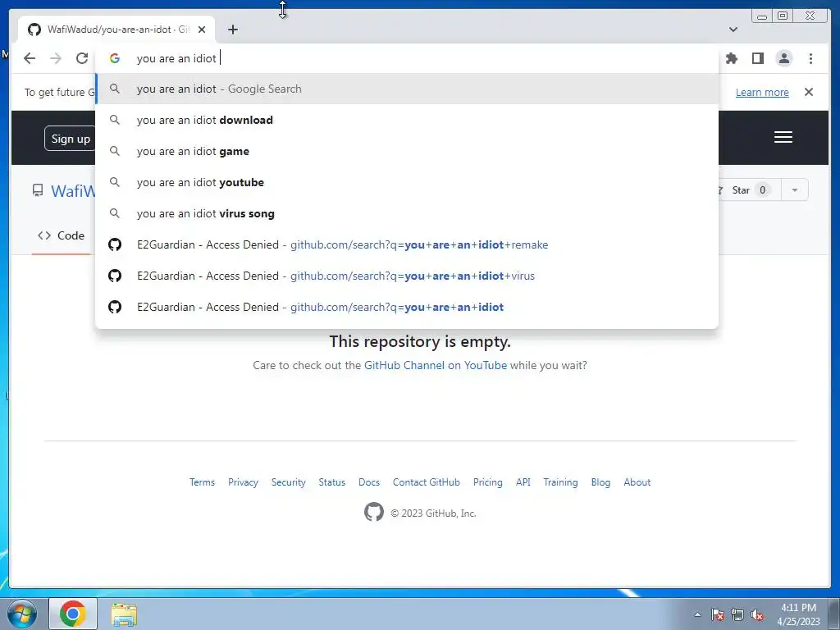This screenshot has width=840, height=630.
Task: Click the Learn more link in infobar
Action: [762, 92]
